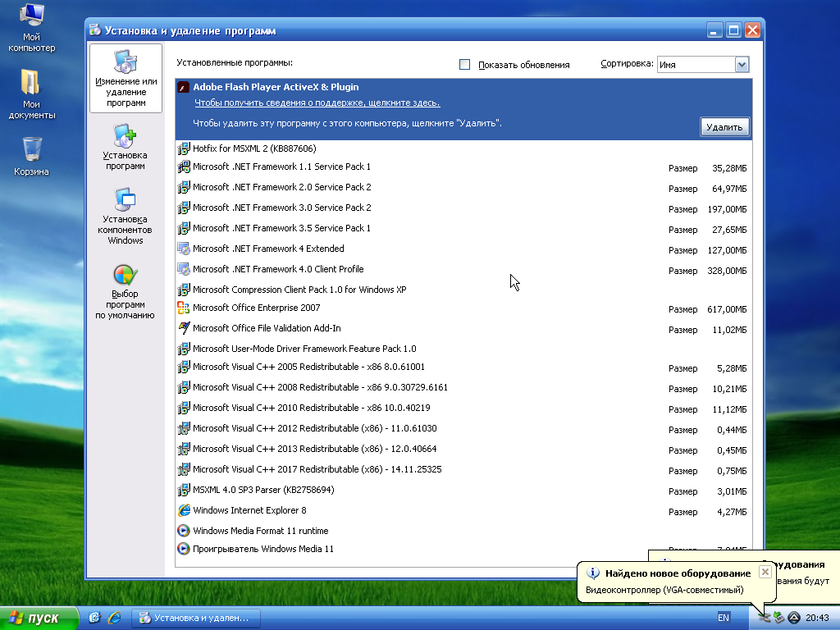Click the MSXML 4.0 SP3 Parser icon
The height and width of the screenshot is (630, 840).
[183, 490]
